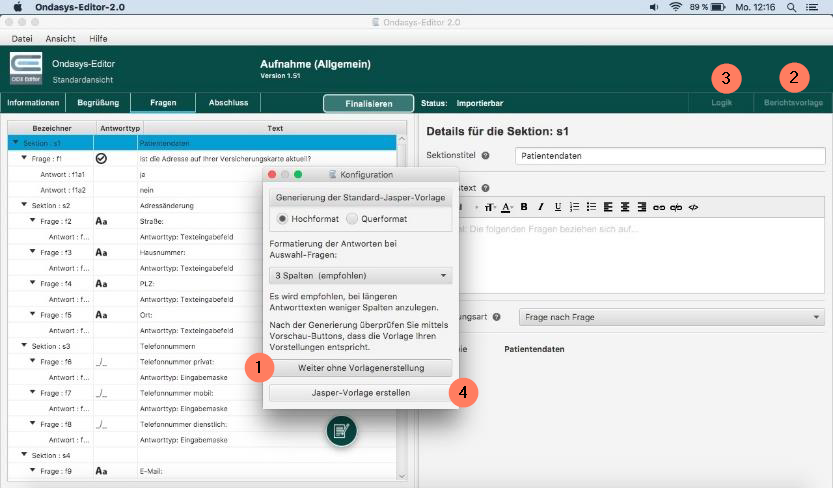This screenshot has width=834, height=488.
Task: Insert a numbered list in the editor
Action: [574, 207]
